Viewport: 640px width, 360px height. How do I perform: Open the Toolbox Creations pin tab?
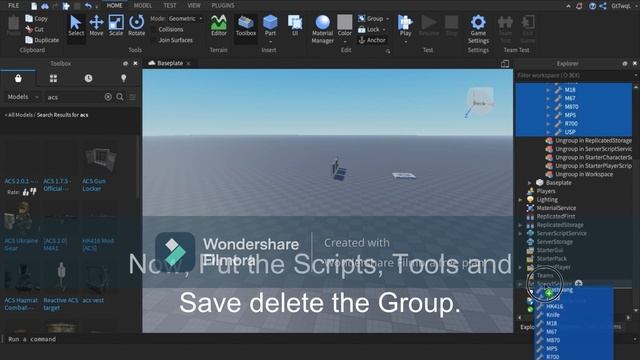tap(123, 78)
